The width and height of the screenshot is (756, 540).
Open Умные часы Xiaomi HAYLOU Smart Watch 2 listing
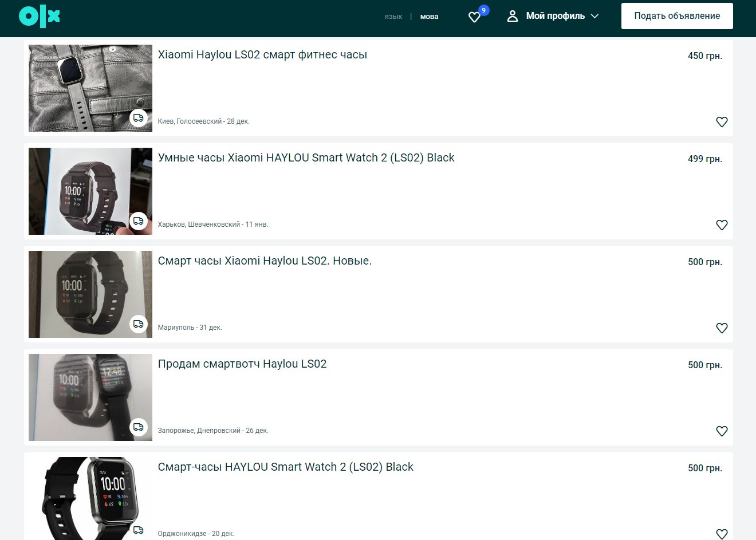(306, 158)
